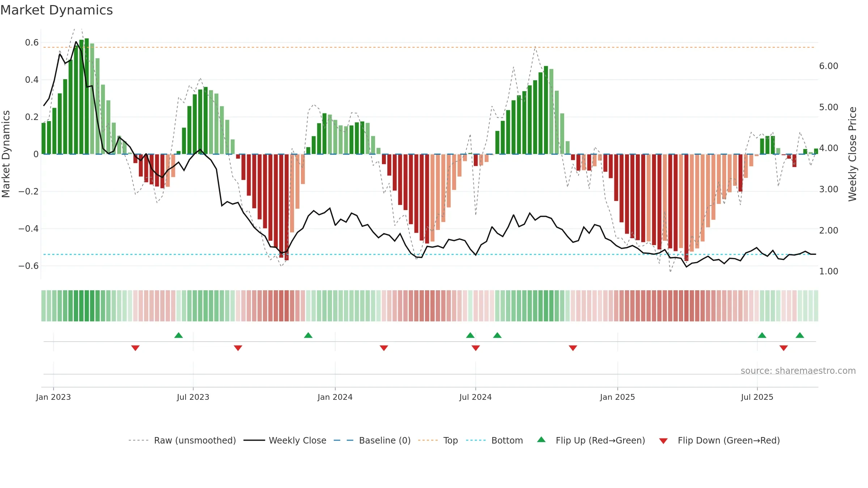Click the rotated 'Market Dynamics' left axis title
Image resolution: width=868 pixels, height=488 pixels.
tap(6, 154)
